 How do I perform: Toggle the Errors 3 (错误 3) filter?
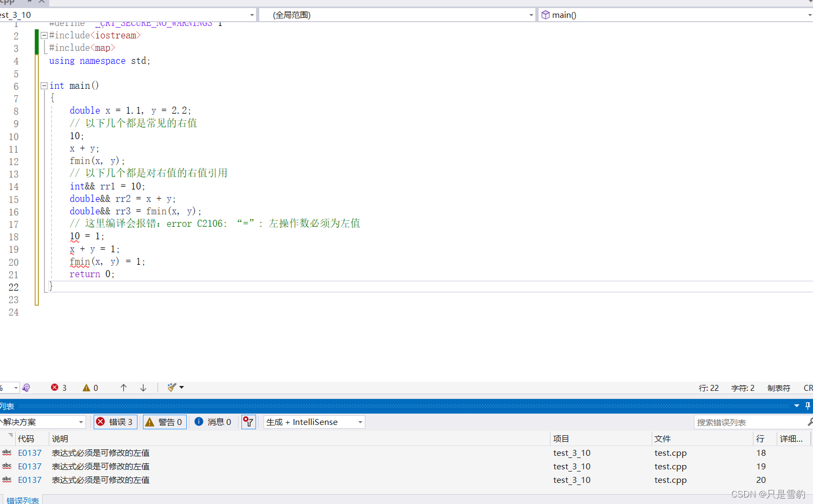click(115, 422)
